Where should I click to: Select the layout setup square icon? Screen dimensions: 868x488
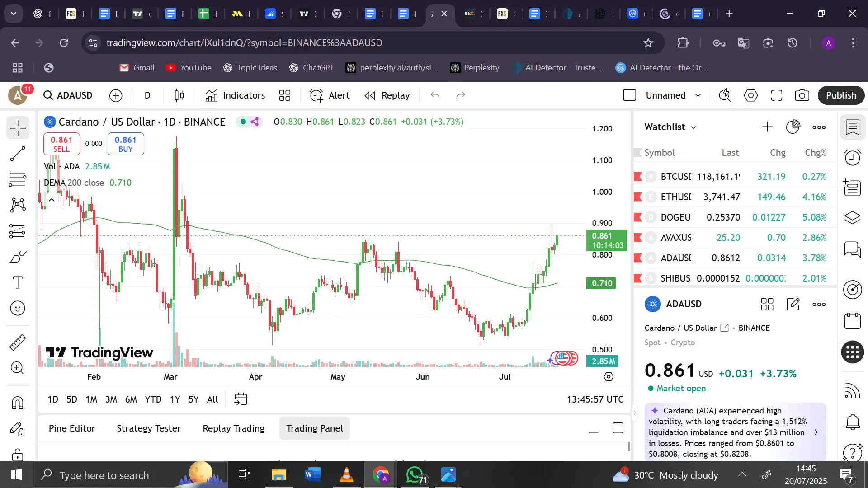pyautogui.click(x=630, y=95)
